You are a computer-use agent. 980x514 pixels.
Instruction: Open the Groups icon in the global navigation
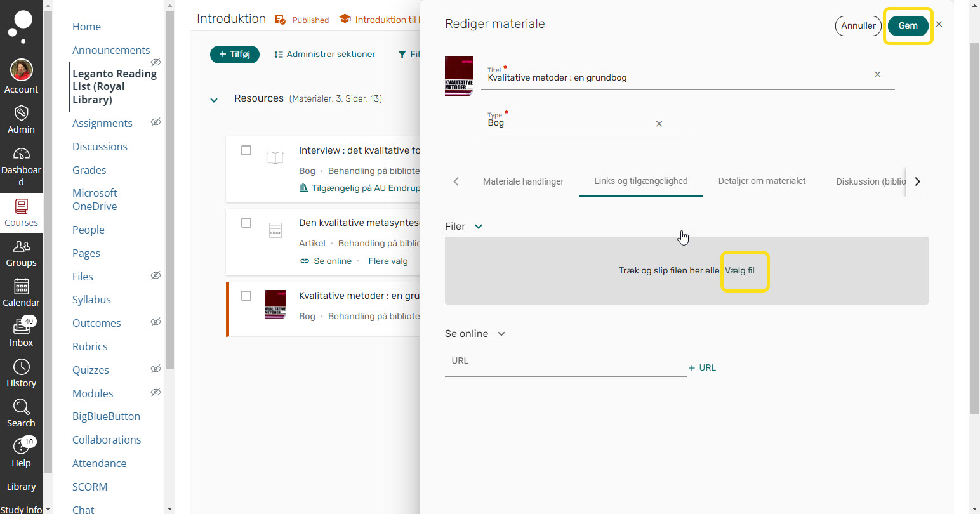(x=21, y=246)
